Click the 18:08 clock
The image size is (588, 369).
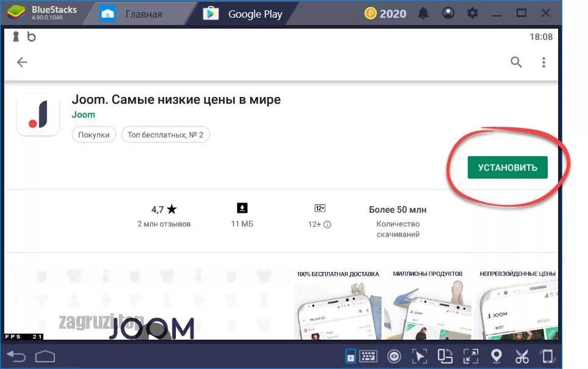coord(541,37)
